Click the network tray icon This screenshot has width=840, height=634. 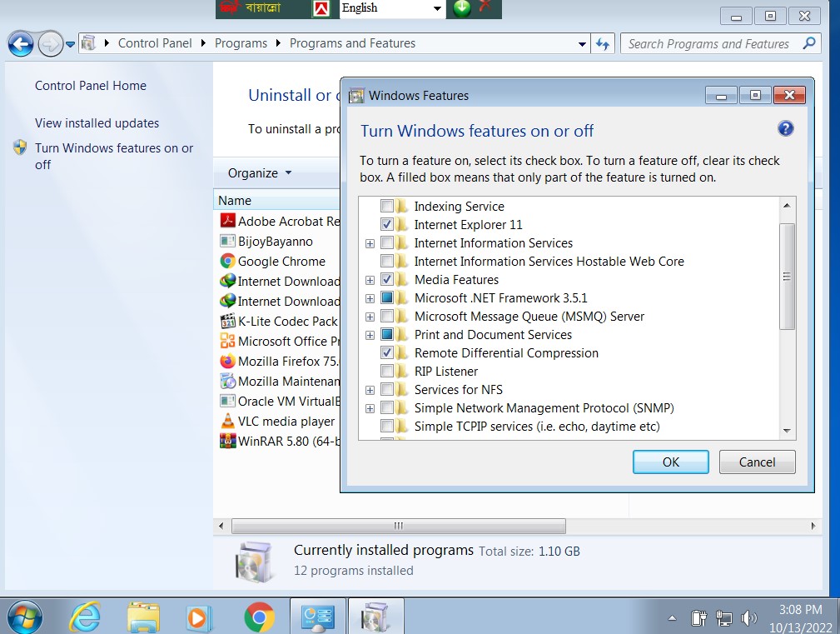coord(723,618)
